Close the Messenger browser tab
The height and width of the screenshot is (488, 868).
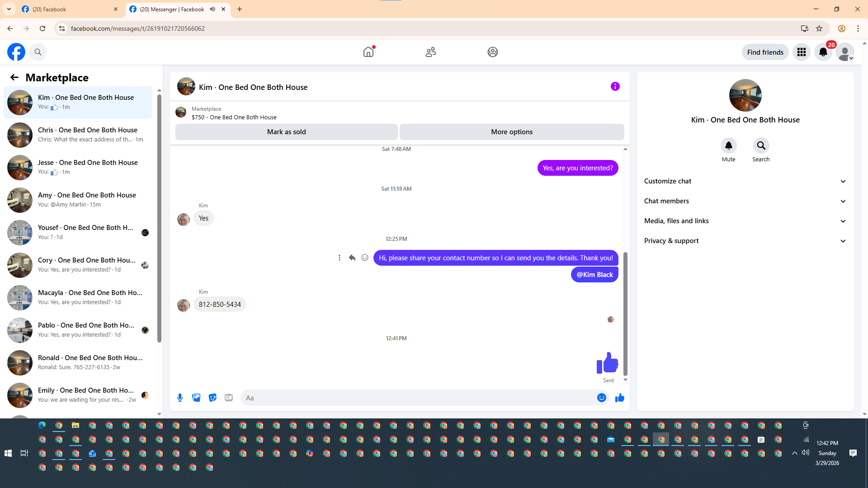[223, 9]
